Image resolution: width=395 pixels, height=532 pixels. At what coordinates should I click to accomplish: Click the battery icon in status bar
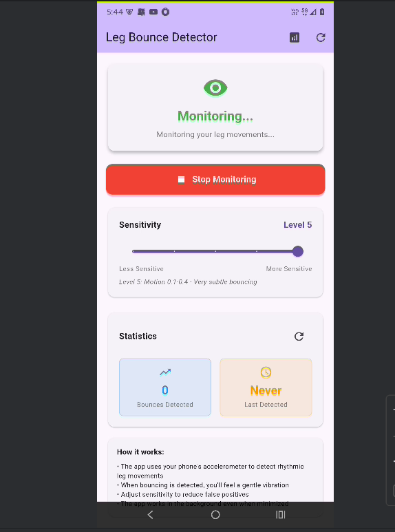[x=322, y=12]
